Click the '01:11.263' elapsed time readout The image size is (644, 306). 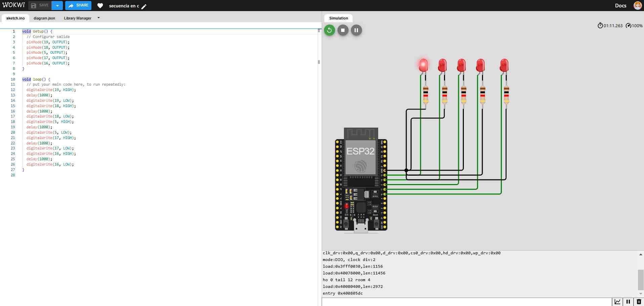[x=613, y=26]
